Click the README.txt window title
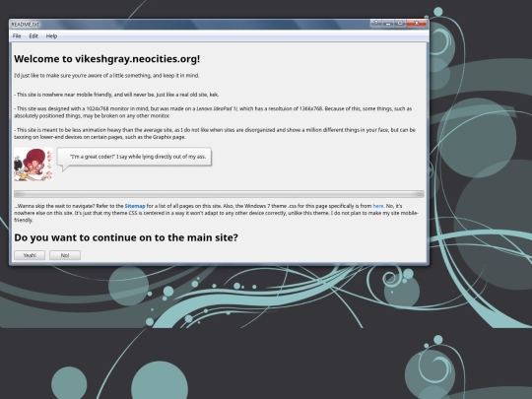The height and width of the screenshot is (399, 532). pos(26,25)
